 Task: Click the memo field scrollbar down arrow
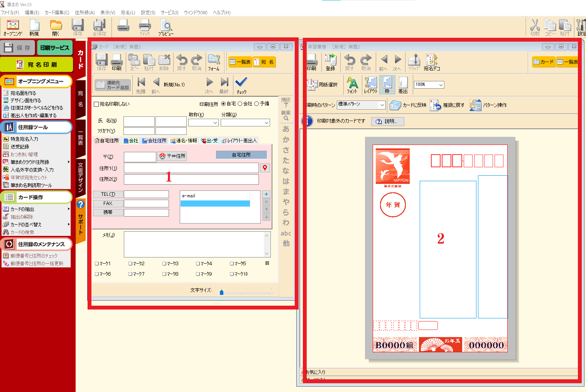coord(267,254)
